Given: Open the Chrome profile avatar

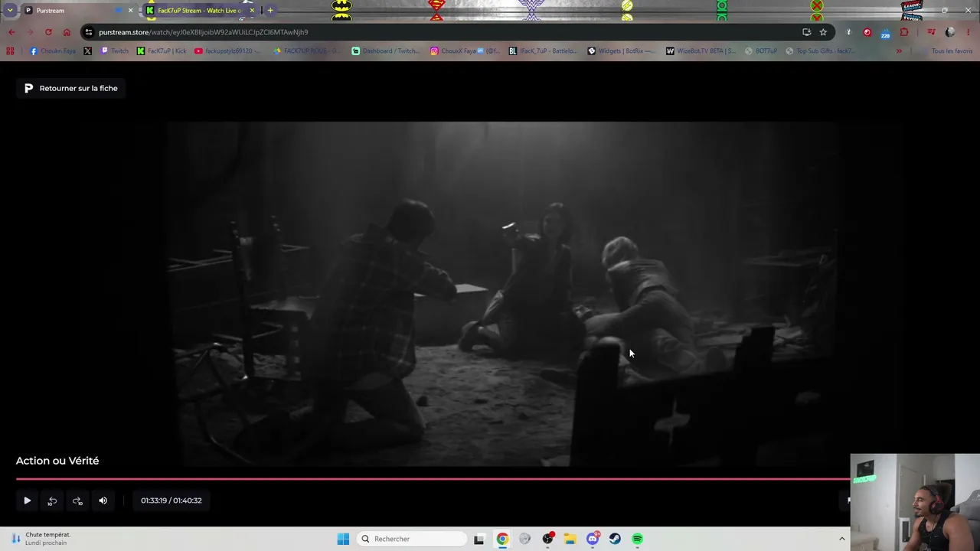Looking at the screenshot, I should [x=950, y=32].
